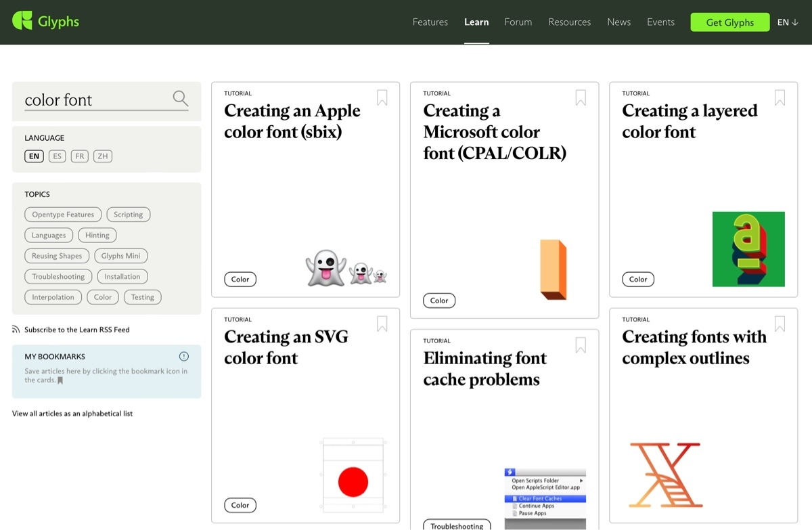
Task: Click the orange 3D letter thumbnail
Action: click(554, 269)
